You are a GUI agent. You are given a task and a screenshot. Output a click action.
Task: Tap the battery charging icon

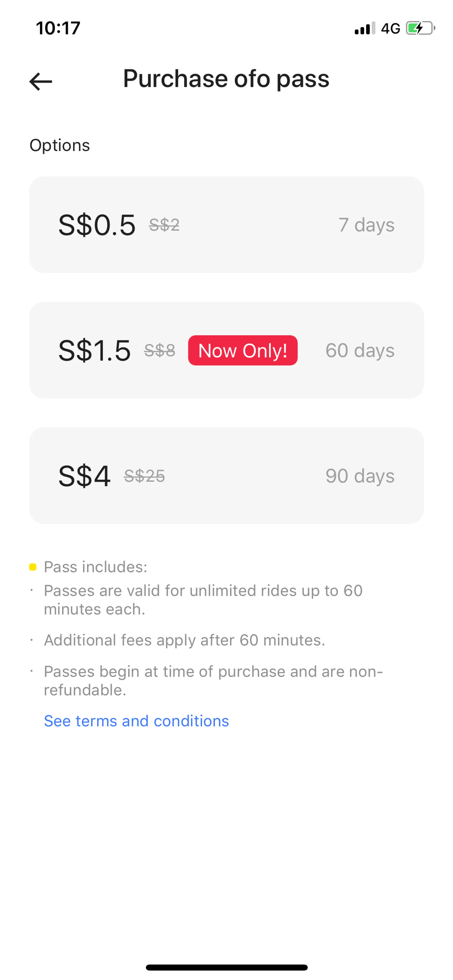(x=420, y=28)
